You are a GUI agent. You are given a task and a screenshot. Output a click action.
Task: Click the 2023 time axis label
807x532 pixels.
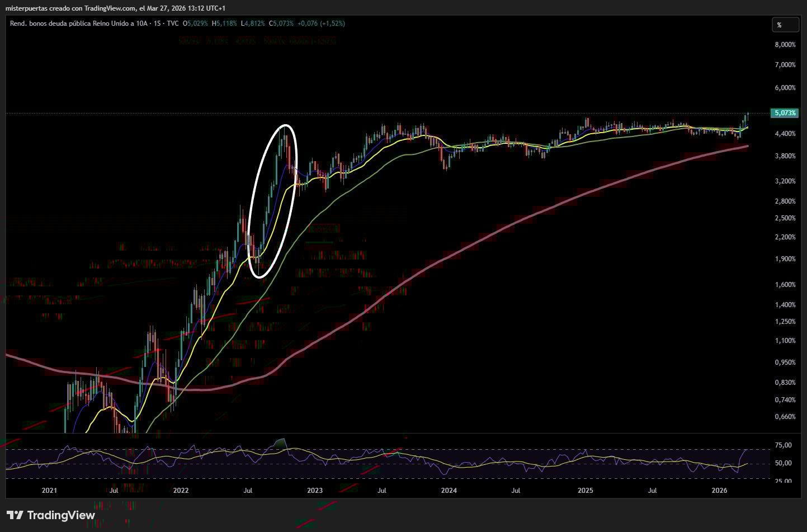pyautogui.click(x=315, y=491)
